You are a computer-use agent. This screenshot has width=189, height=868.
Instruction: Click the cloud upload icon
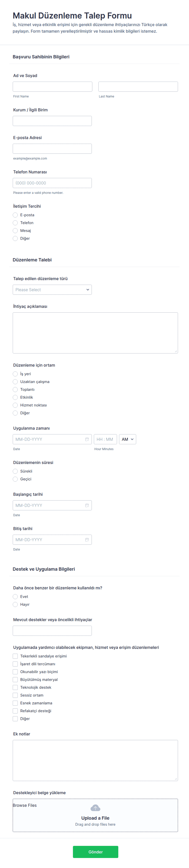coord(95,808)
